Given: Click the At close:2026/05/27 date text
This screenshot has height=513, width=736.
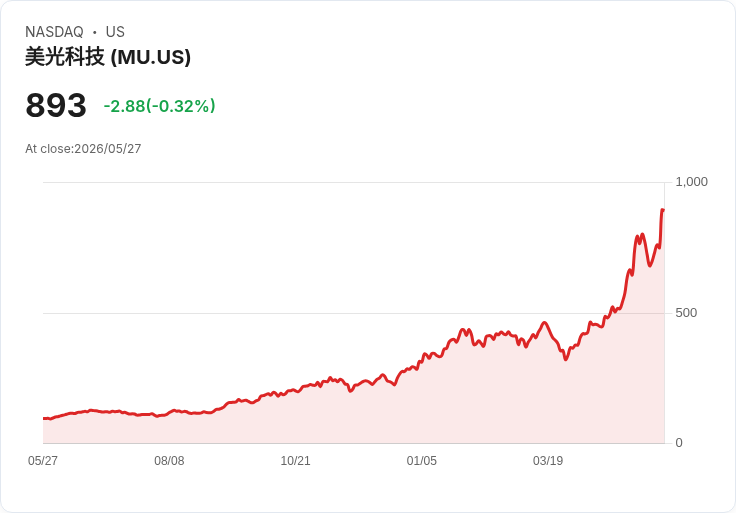Looking at the screenshot, I should tap(83, 149).
